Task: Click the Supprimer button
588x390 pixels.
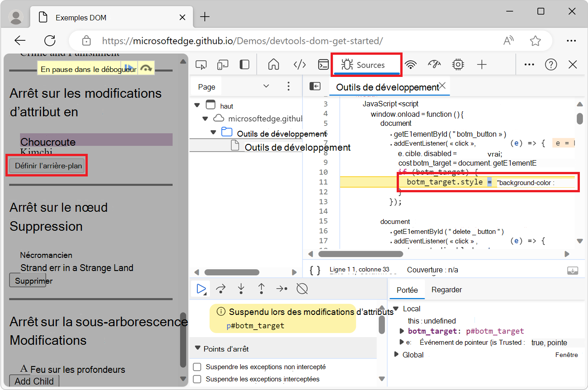Action: coord(28,280)
